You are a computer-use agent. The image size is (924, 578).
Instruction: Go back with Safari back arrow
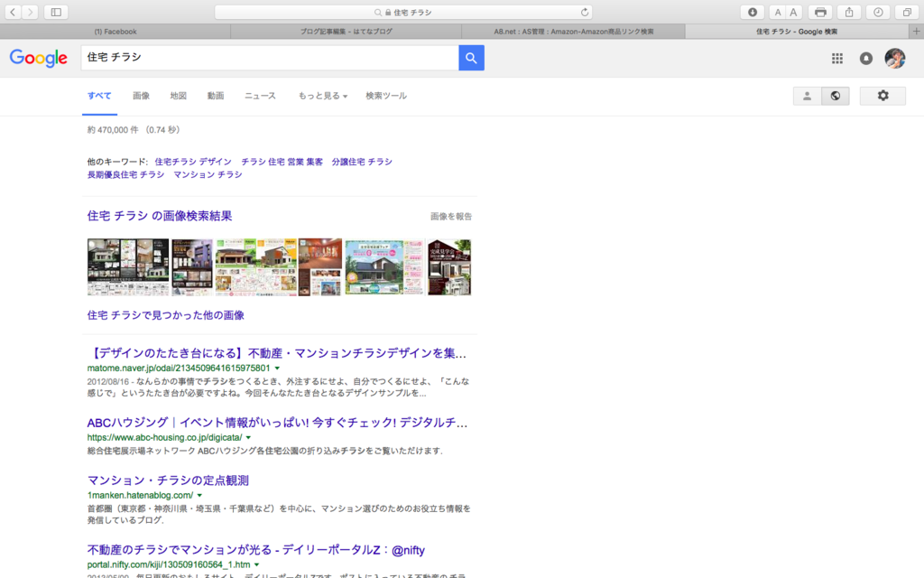(x=13, y=12)
